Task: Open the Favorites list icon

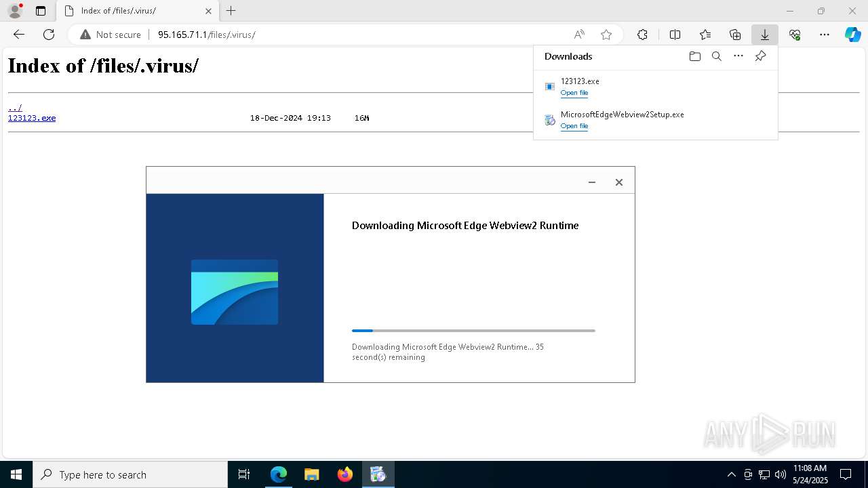Action: click(705, 35)
